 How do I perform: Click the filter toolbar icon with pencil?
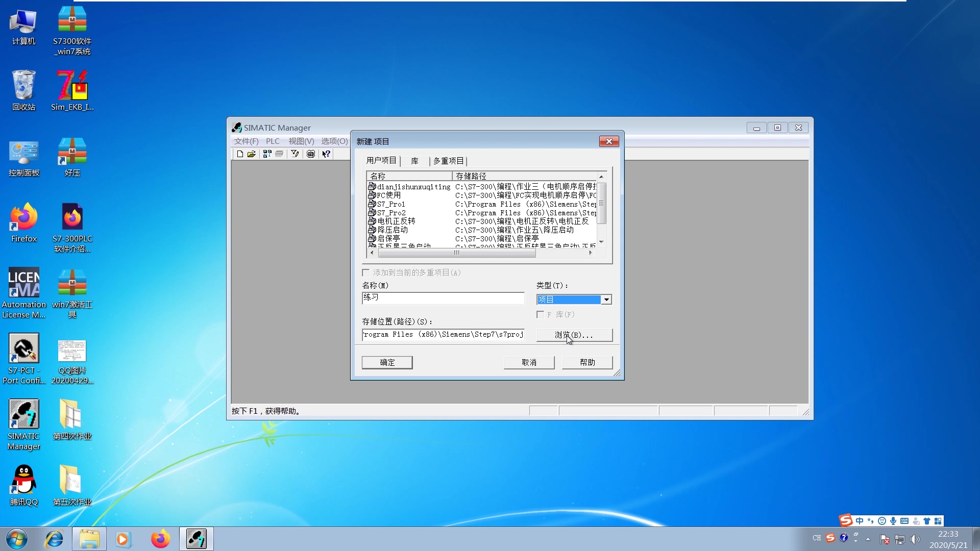295,154
